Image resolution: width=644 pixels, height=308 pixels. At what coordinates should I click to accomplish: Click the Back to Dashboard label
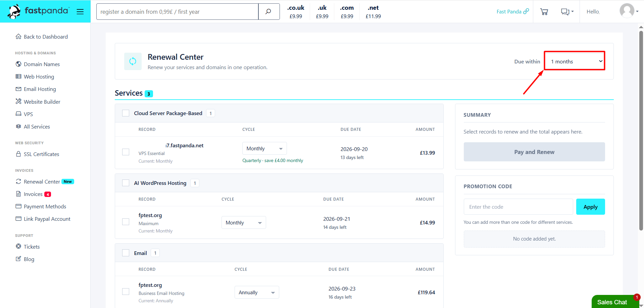click(x=46, y=37)
